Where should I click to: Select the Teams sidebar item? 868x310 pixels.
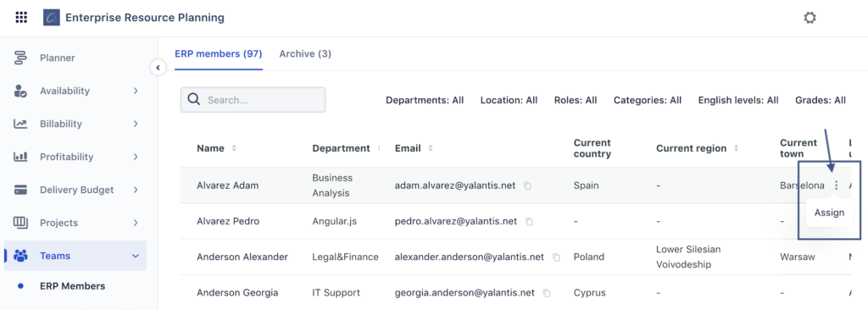pos(75,256)
